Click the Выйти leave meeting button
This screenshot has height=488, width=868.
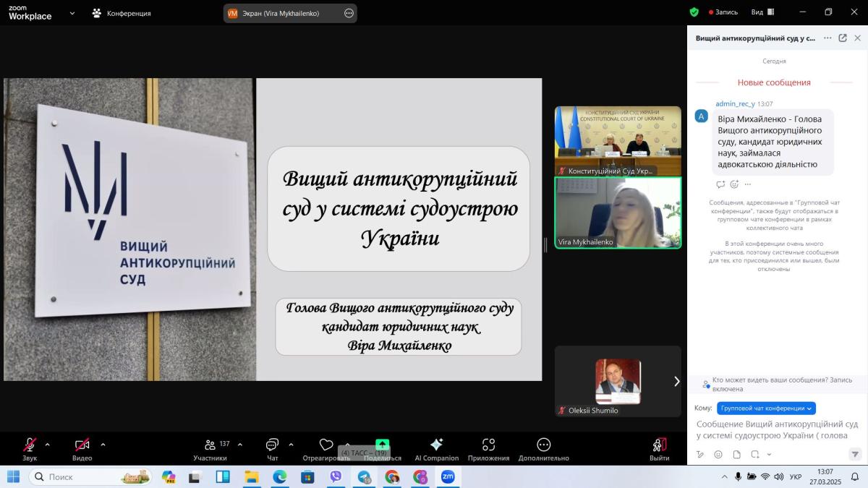tap(659, 448)
